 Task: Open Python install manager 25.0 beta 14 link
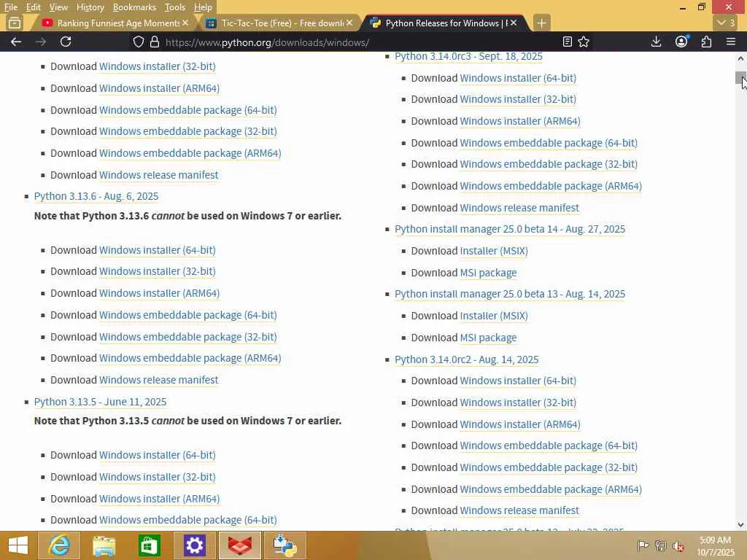pyautogui.click(x=510, y=229)
